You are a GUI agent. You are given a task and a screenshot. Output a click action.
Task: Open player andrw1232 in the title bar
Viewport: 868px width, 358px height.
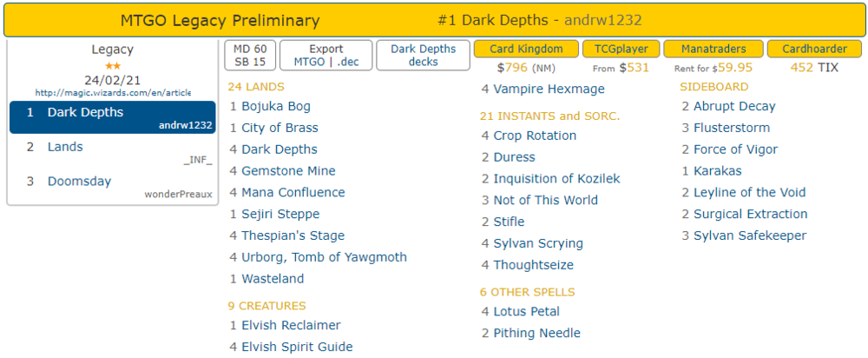602,20
